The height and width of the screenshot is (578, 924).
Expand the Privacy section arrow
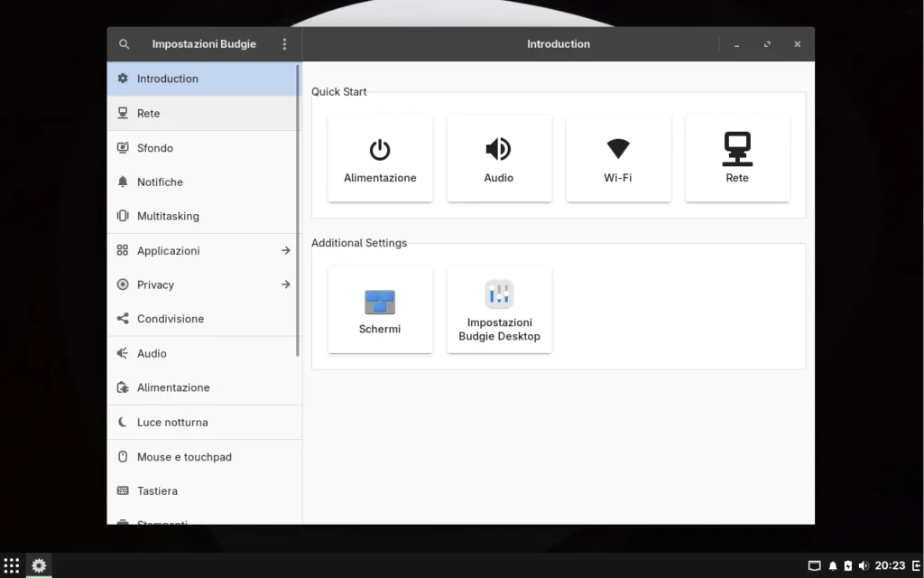285,284
